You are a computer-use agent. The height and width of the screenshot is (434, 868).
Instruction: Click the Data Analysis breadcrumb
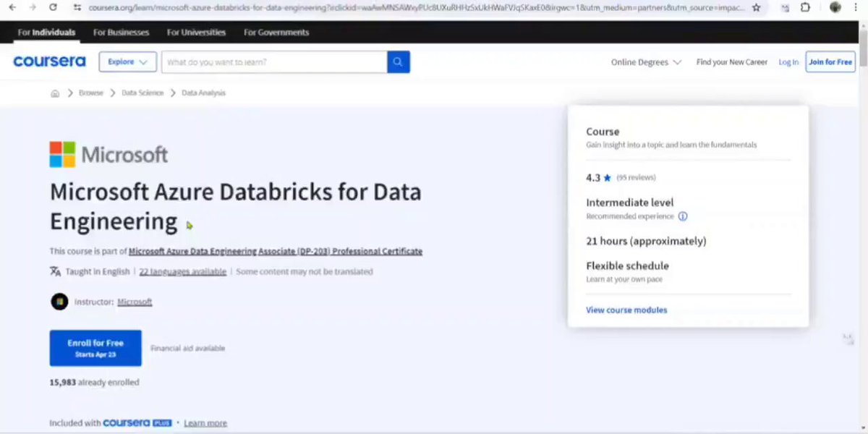(203, 93)
